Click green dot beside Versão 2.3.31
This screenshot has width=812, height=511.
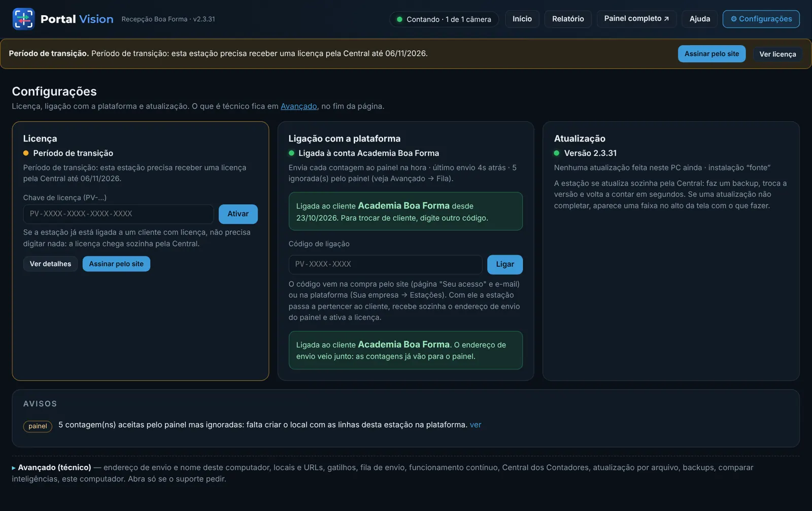(x=557, y=153)
